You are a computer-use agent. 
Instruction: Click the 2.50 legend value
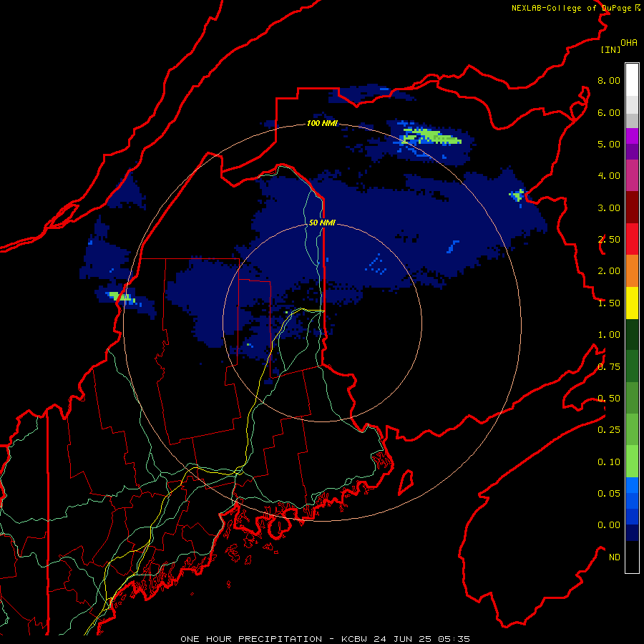[609, 240]
